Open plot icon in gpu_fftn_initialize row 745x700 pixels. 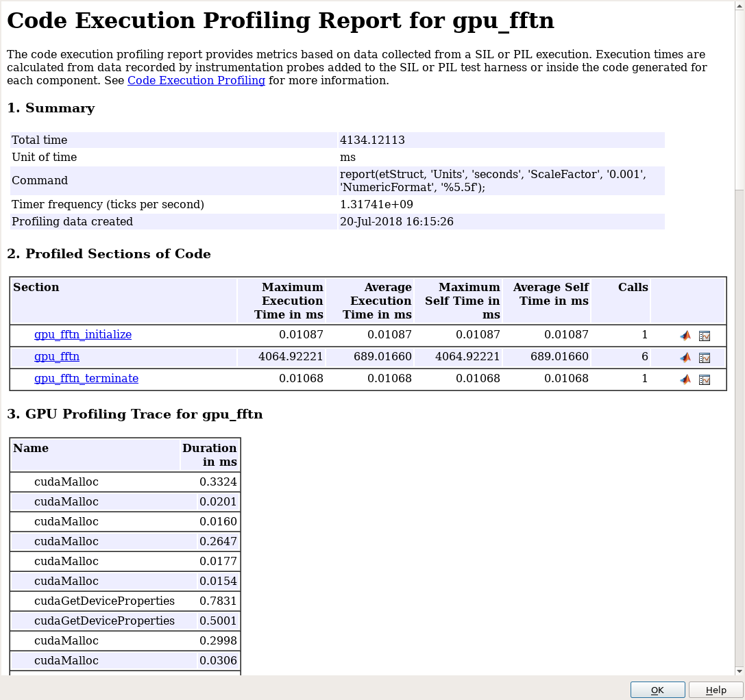[x=705, y=336]
